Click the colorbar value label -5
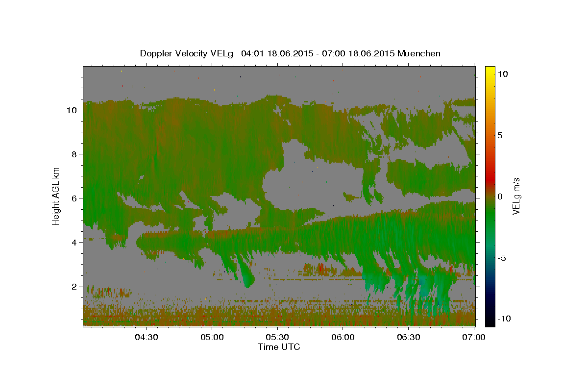 [x=502, y=257]
